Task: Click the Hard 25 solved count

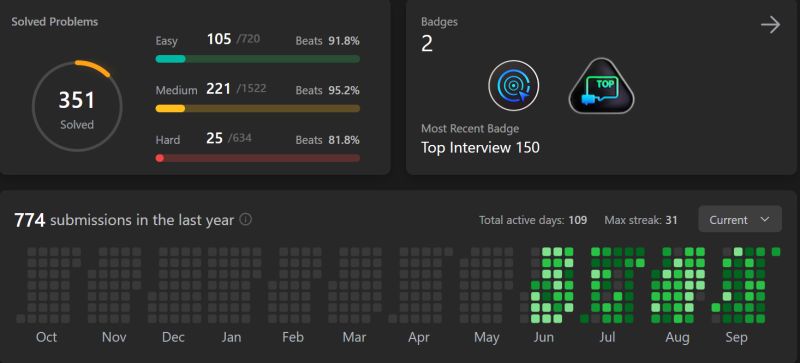Action: pyautogui.click(x=214, y=138)
